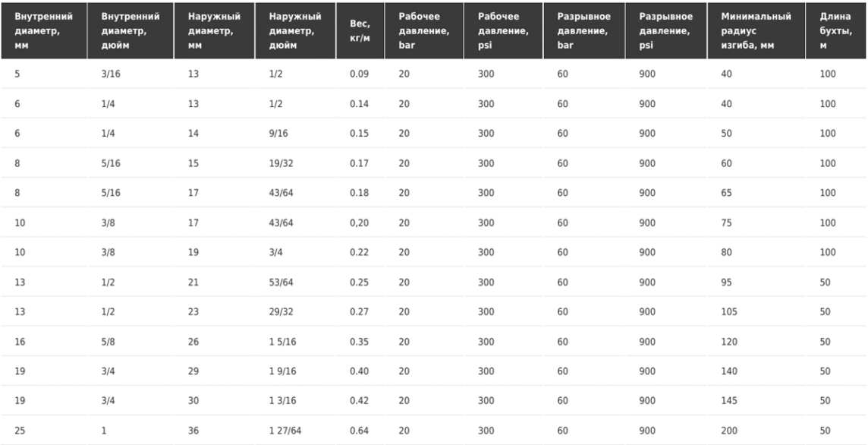
Task: Click the 'Наружный диаметр, дюйм' header
Action: (x=295, y=31)
